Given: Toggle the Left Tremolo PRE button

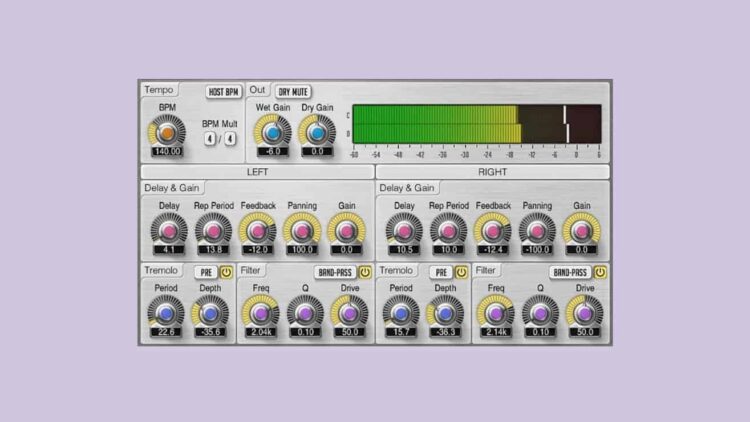Looking at the screenshot, I should (206, 272).
